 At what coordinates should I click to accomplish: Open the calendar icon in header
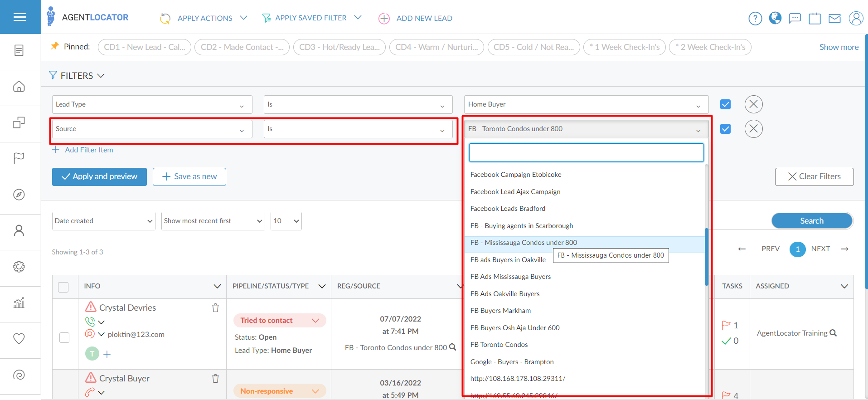click(815, 19)
